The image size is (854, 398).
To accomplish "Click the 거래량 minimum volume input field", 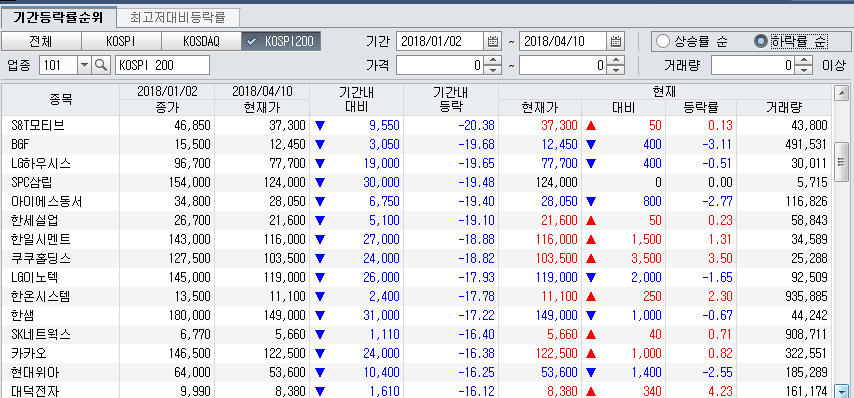I will pyautogui.click(x=754, y=66).
